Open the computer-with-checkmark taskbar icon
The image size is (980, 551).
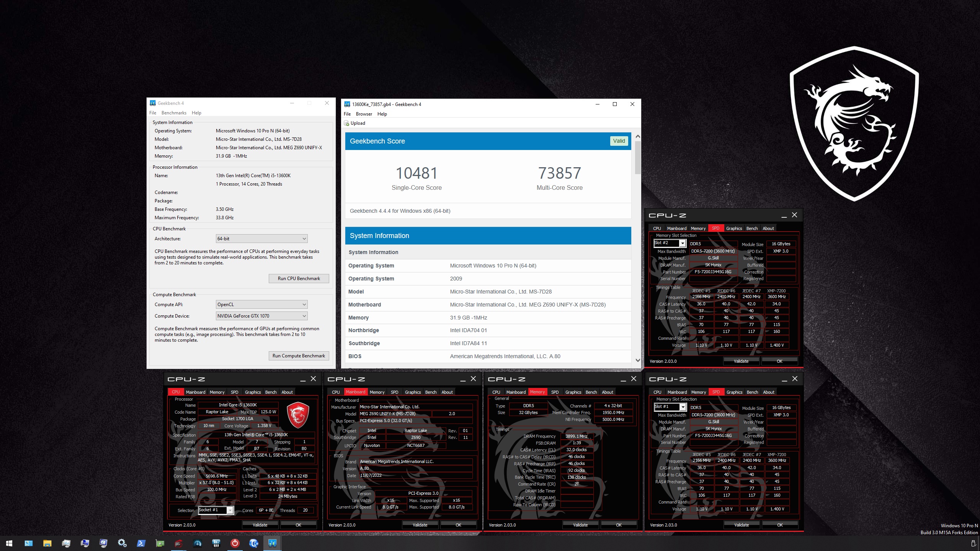pos(85,543)
